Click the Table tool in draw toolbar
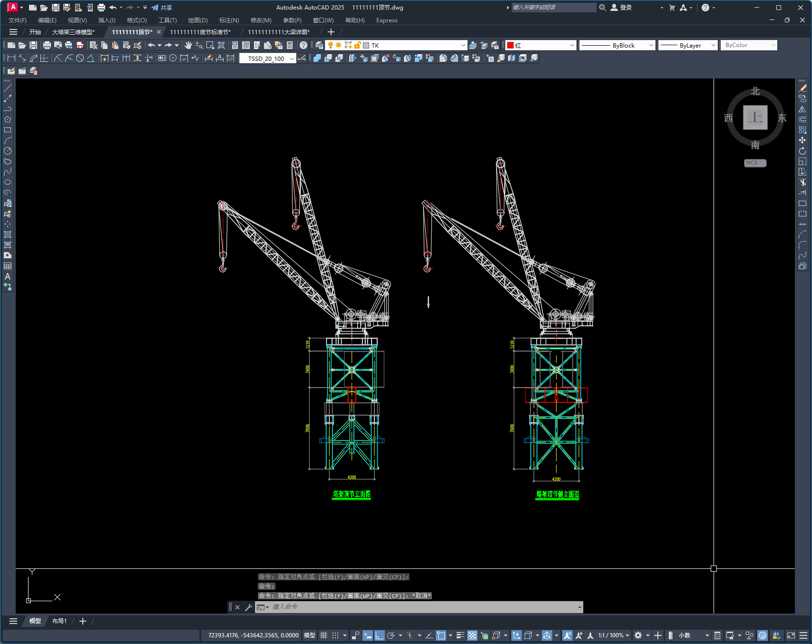This screenshot has width=812, height=644. (8, 266)
